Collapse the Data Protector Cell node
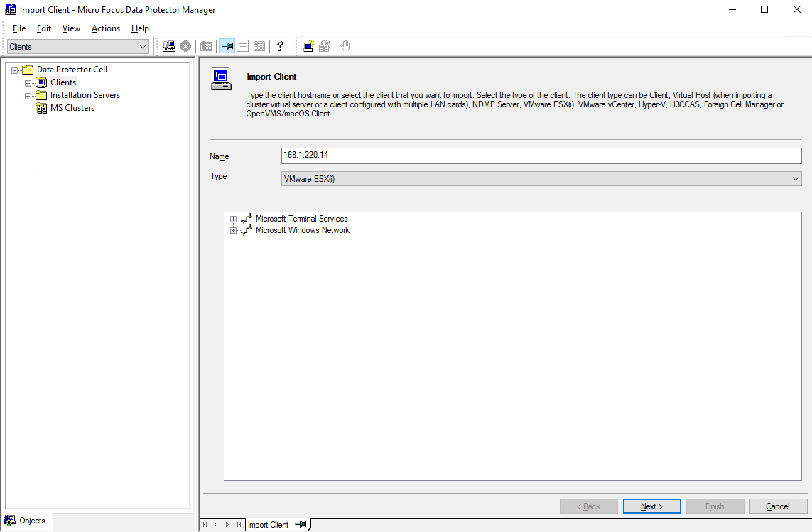812x532 pixels. tap(14, 70)
